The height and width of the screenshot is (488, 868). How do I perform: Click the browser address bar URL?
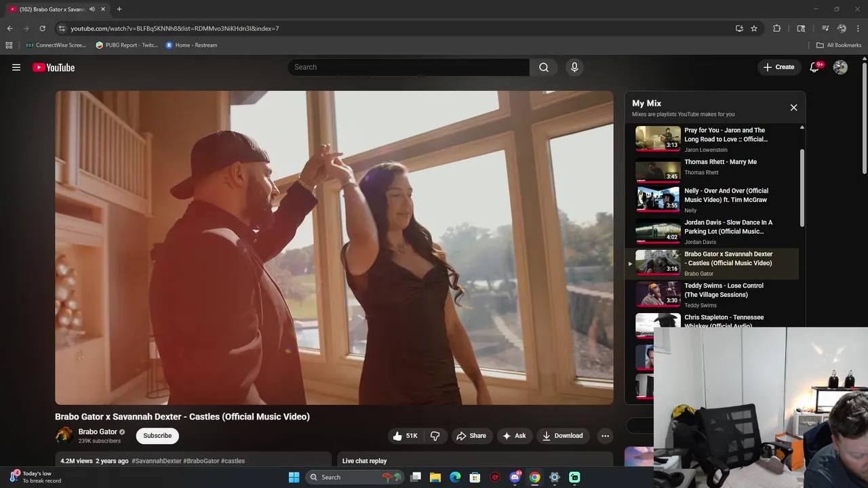point(175,28)
